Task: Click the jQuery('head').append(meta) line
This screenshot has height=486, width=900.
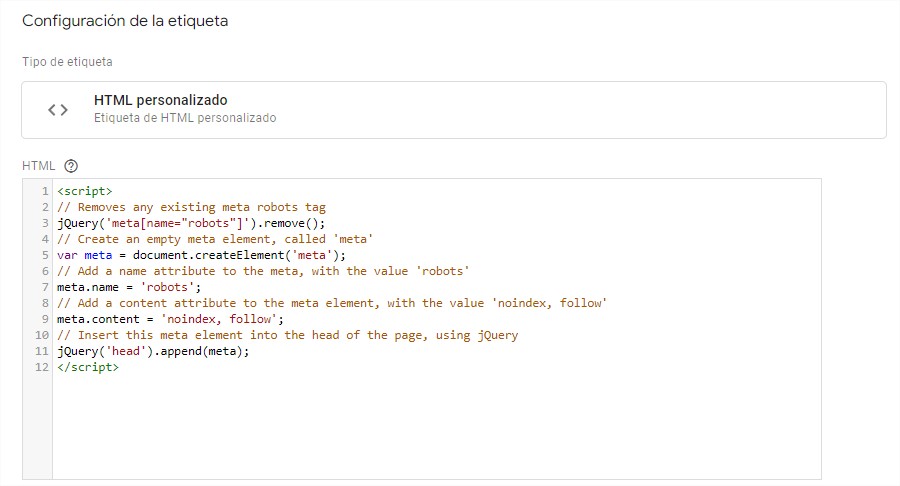Action: [x=153, y=352]
